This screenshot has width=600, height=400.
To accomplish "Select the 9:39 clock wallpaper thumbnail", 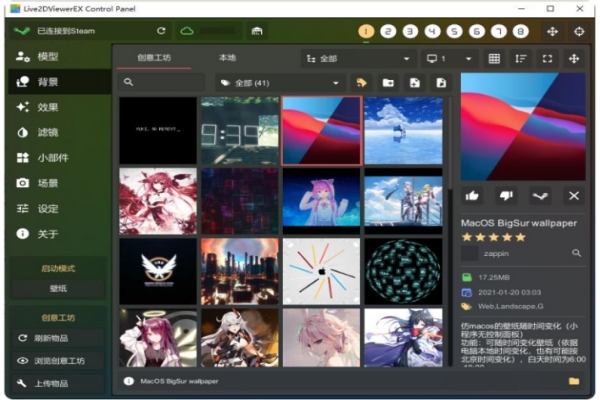I will (240, 131).
